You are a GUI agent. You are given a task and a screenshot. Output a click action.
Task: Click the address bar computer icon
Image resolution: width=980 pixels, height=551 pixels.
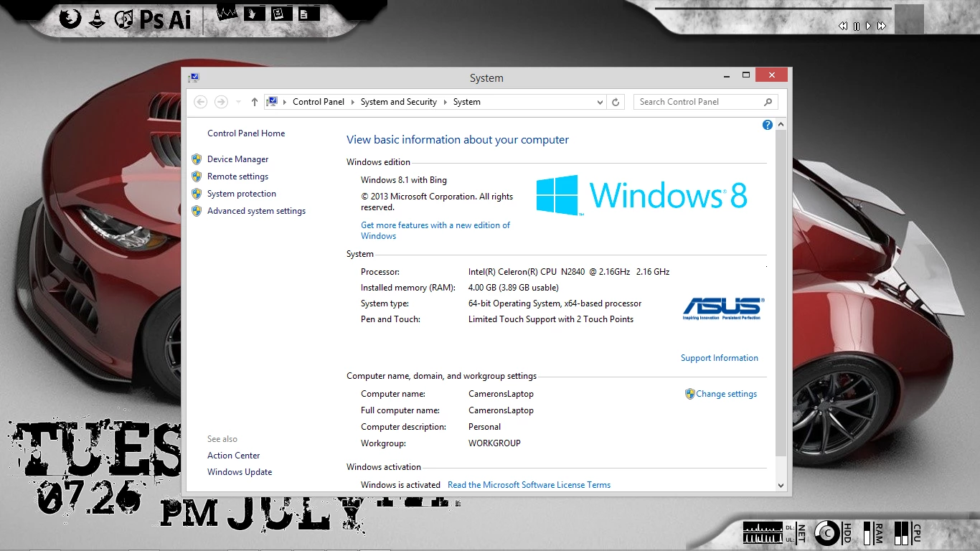pyautogui.click(x=272, y=102)
